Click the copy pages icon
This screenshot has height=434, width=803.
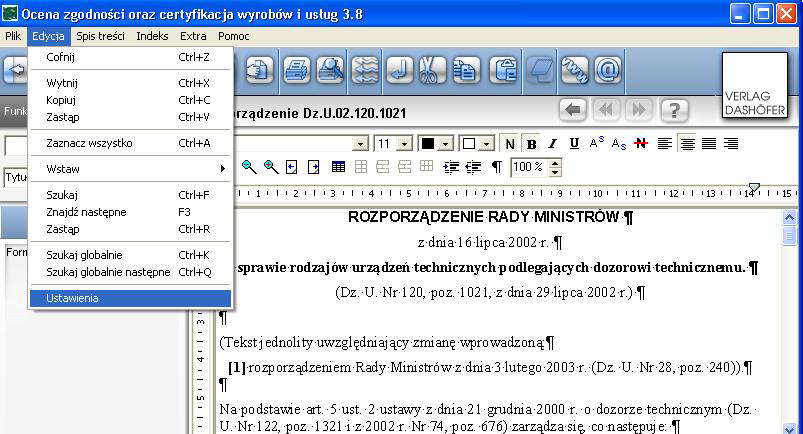[467, 69]
